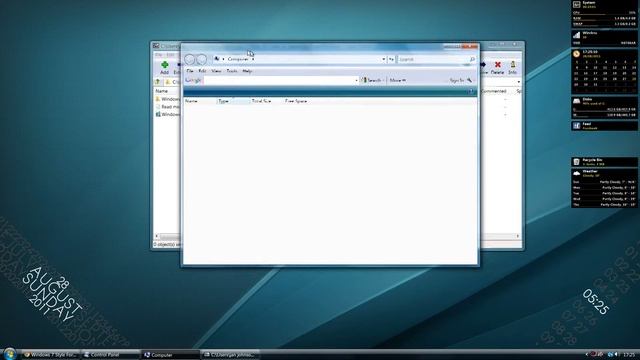Click the refresh button beside address bar

[x=391, y=60]
